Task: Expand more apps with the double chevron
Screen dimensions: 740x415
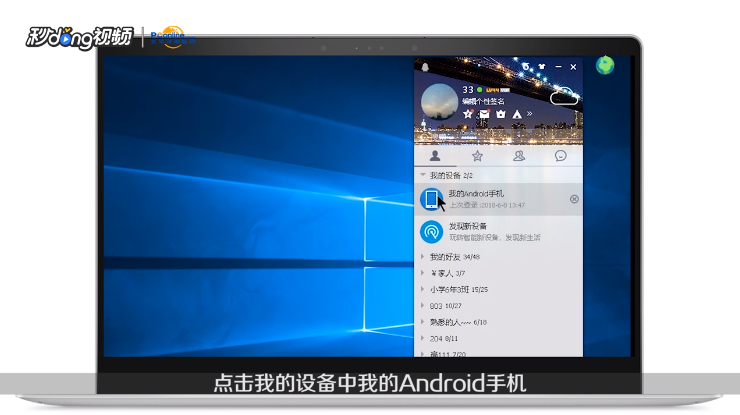Action: coord(530,113)
